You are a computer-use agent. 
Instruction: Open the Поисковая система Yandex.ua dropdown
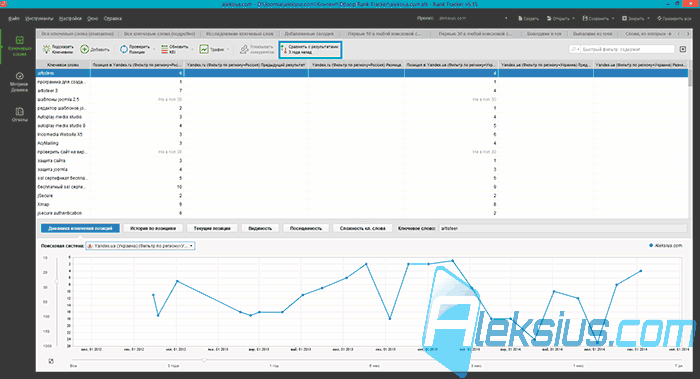tap(140, 246)
